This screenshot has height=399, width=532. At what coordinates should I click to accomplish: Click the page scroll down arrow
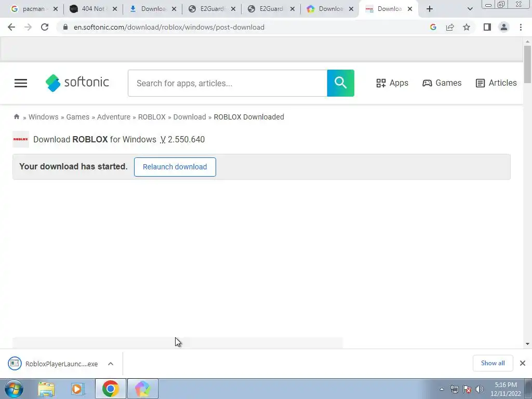[527, 344]
